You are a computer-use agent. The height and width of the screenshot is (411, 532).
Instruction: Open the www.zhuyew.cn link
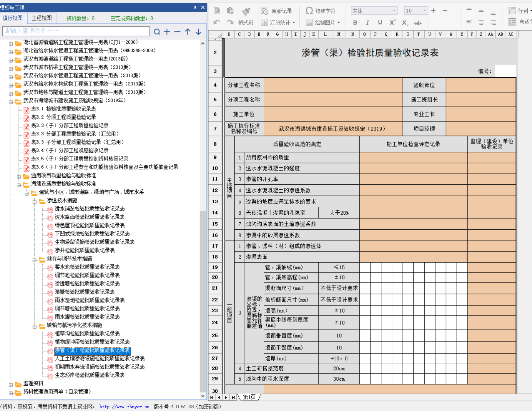[124, 406]
